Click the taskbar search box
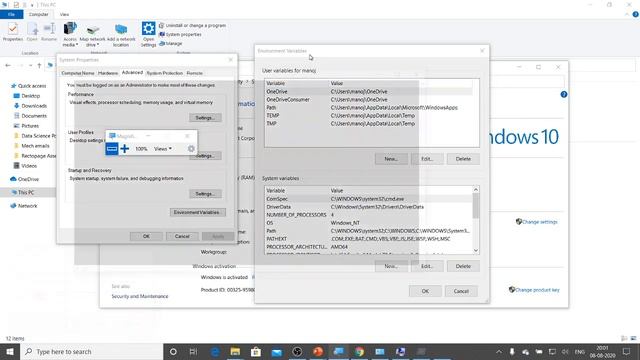Image resolution: width=640 pixels, height=360 pixels. tap(91, 351)
